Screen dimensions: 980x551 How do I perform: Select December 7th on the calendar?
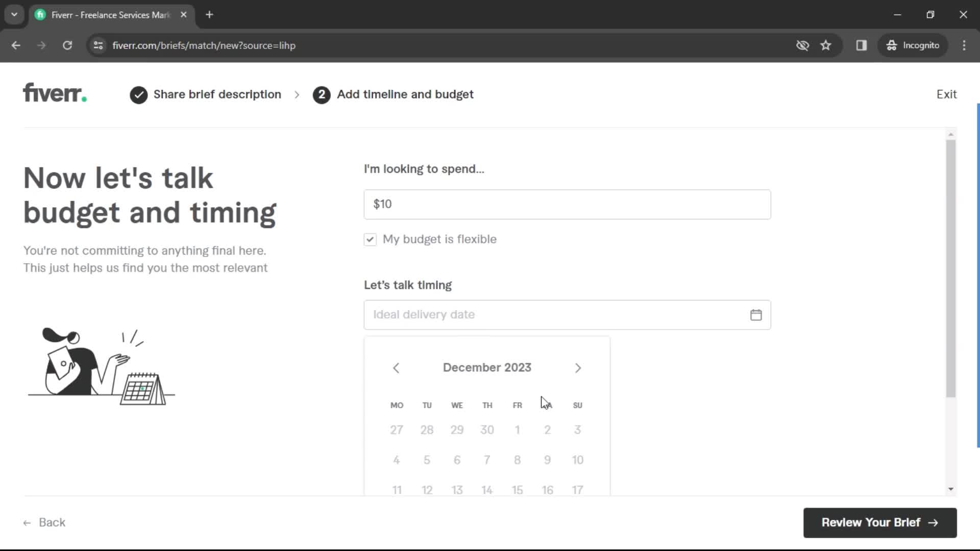(x=486, y=460)
